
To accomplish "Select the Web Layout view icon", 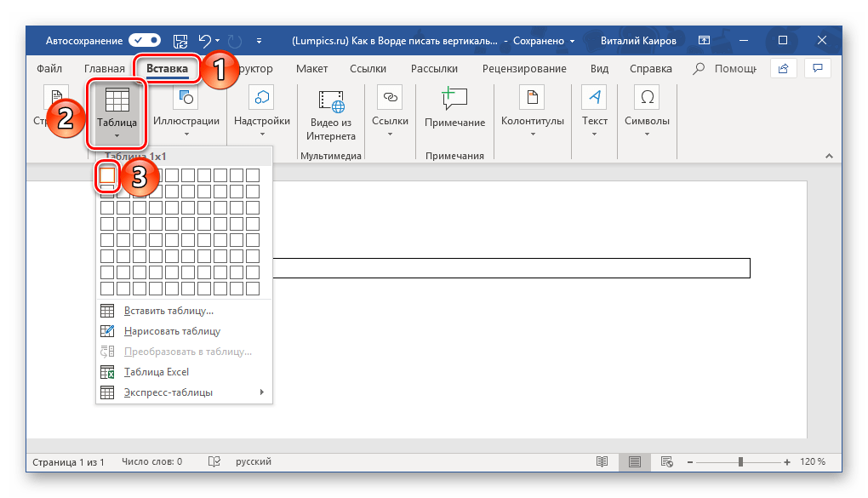I will pyautogui.click(x=665, y=461).
